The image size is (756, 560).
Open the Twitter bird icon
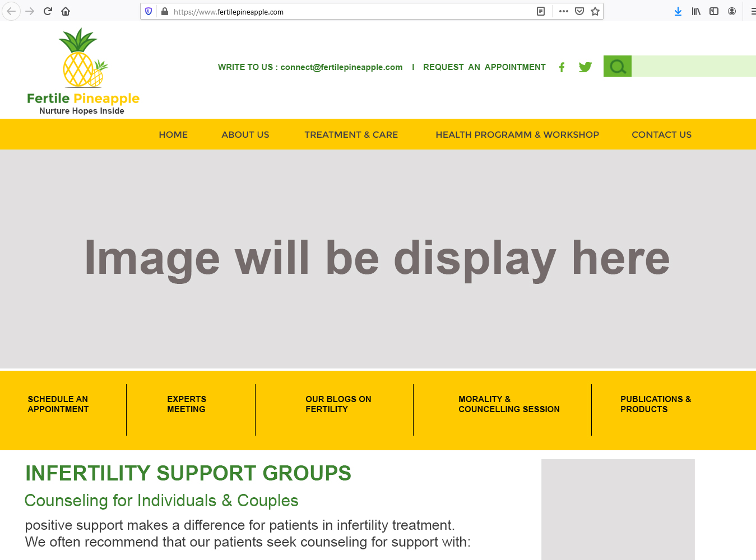click(585, 67)
